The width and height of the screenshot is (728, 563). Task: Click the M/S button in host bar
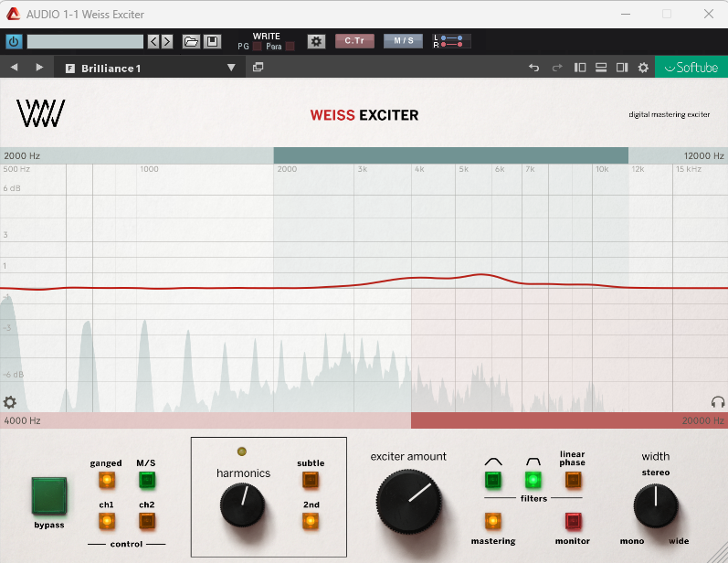(404, 41)
